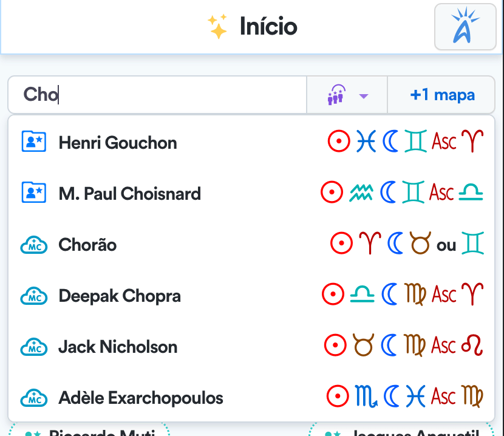Click the contact folder icon beside Henri Gouchon
The width and height of the screenshot is (504, 436).
(x=34, y=142)
